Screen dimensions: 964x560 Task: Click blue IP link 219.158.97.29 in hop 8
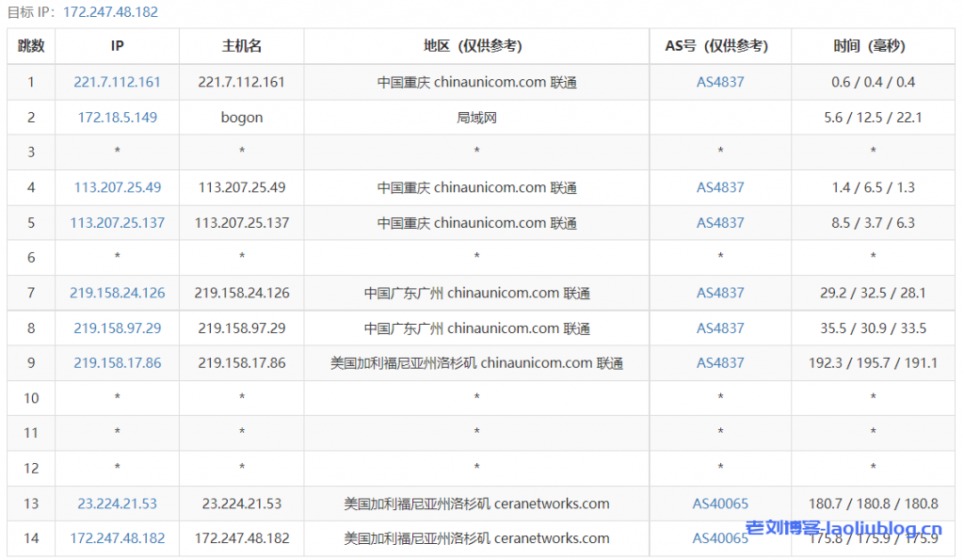tap(117, 328)
